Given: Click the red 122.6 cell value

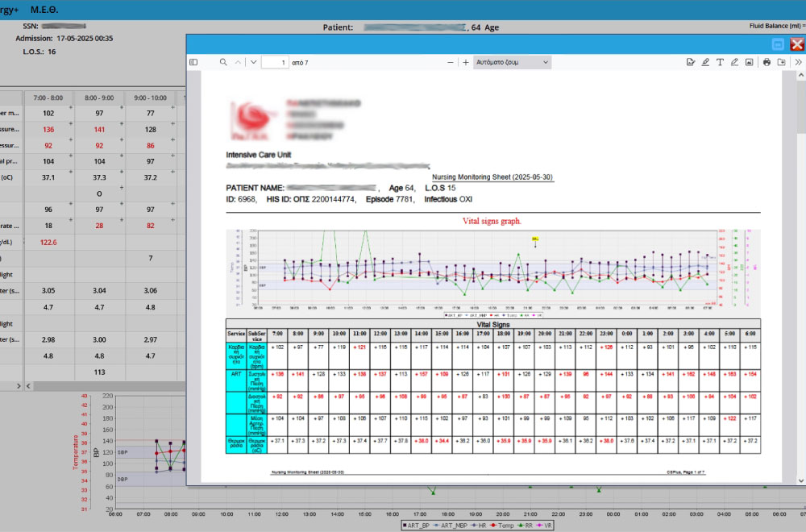Looking at the screenshot, I should click(48, 242).
